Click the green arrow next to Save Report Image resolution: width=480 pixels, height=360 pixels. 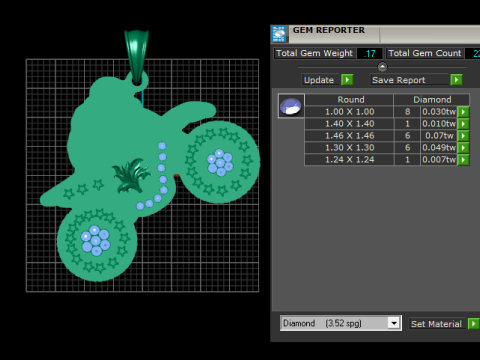click(456, 80)
